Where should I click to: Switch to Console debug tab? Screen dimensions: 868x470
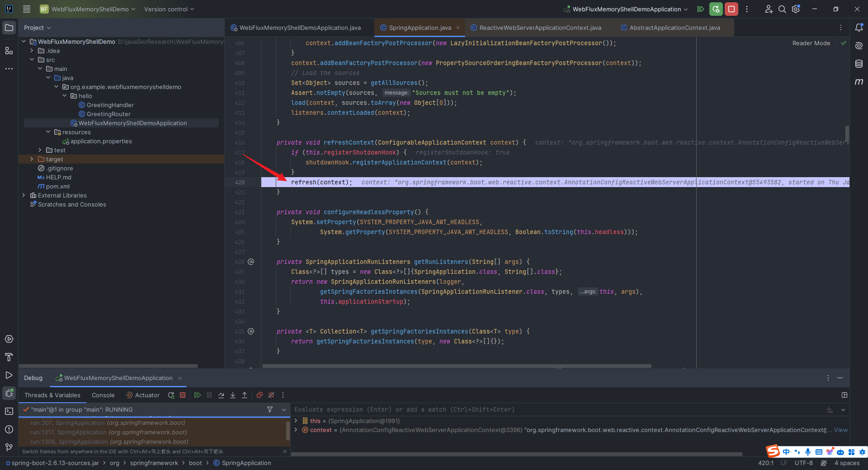[103, 395]
